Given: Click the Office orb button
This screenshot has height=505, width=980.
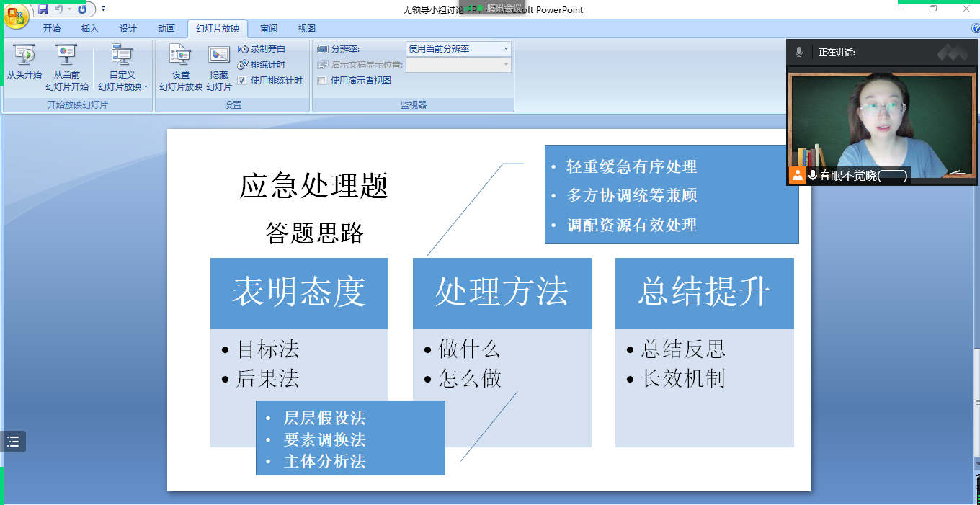Looking at the screenshot, I should pyautogui.click(x=17, y=16).
